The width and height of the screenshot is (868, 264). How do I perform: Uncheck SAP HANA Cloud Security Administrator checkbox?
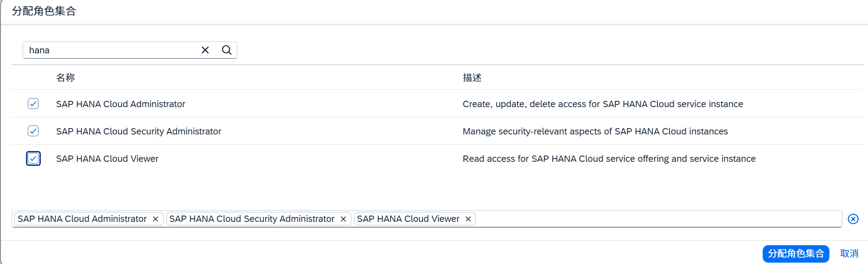(33, 131)
